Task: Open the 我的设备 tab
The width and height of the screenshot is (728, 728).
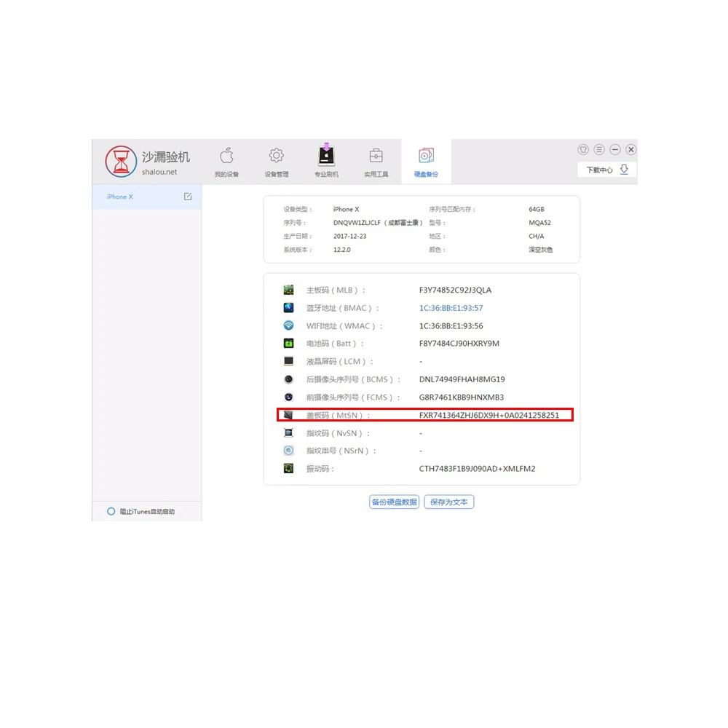Action: pyautogui.click(x=226, y=162)
